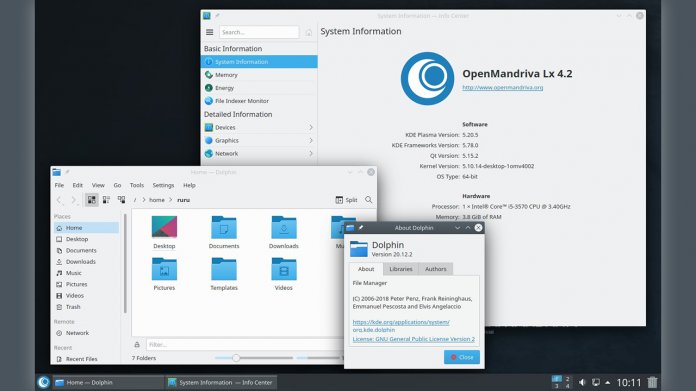This screenshot has width=696, height=391.
Task: Select Music in Dolphin Places panel
Action: (86, 273)
